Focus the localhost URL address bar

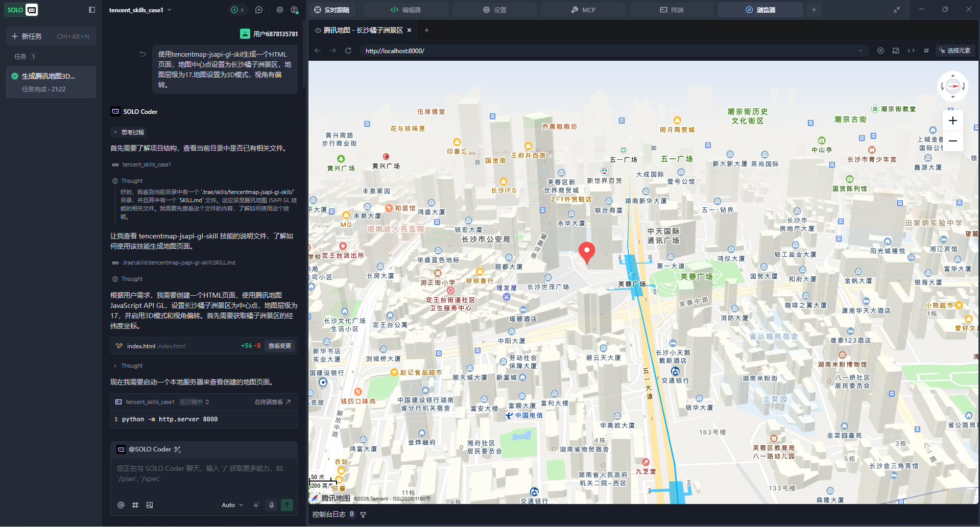click(x=610, y=51)
